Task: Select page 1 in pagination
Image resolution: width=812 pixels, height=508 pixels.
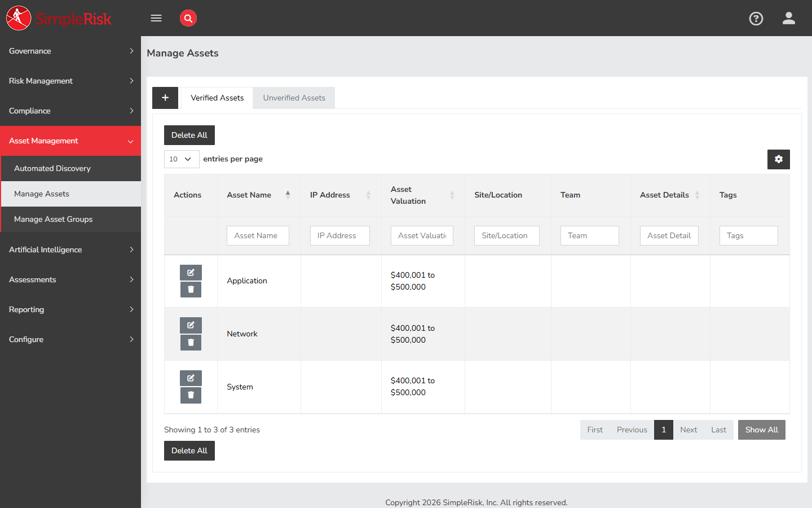Action: 664,430
